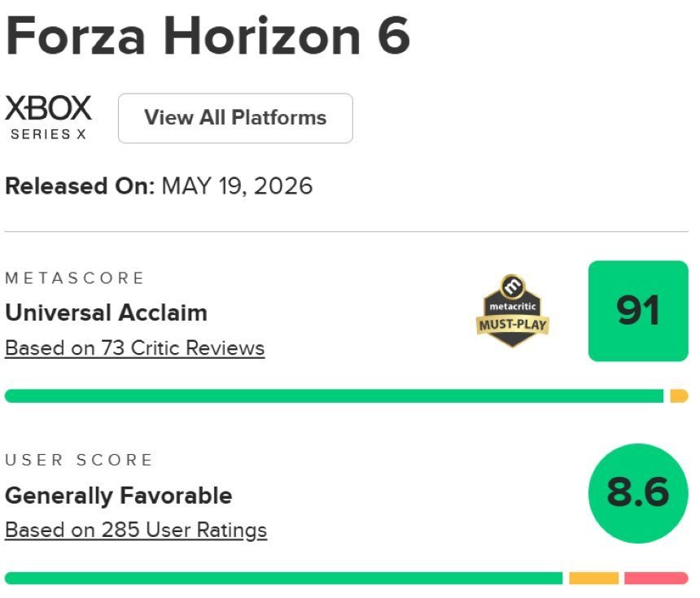Click green segment of user score bar
The height and width of the screenshot is (598, 700).
[283, 578]
